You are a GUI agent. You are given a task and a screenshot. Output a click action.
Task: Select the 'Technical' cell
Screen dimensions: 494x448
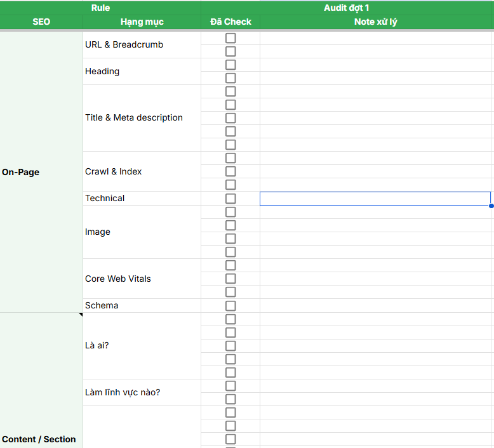click(142, 199)
